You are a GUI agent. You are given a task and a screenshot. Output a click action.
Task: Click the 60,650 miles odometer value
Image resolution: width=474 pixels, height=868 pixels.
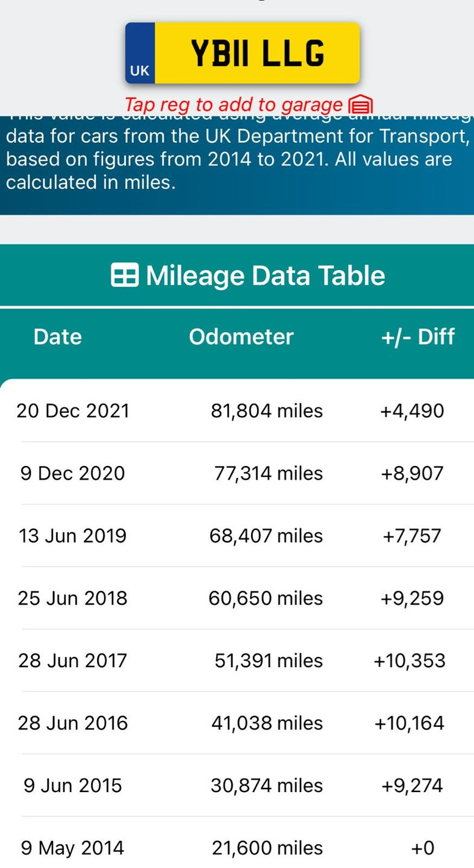coord(266,598)
